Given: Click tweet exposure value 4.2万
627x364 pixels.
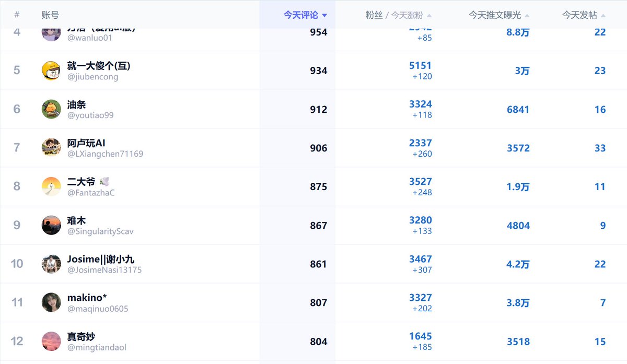Looking at the screenshot, I should point(518,264).
